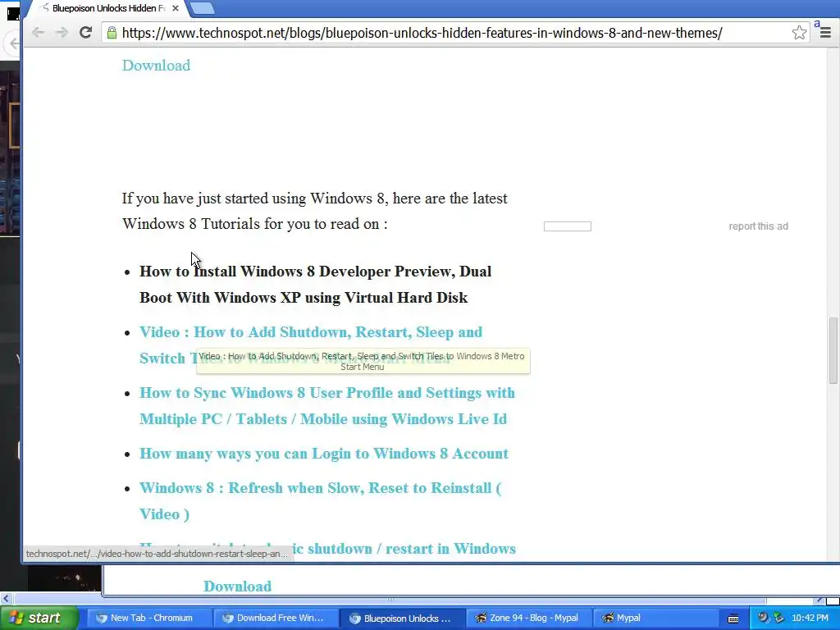Viewport: 840px width, 630px height.
Task: Bookmark the page with the star icon
Action: 799,33
